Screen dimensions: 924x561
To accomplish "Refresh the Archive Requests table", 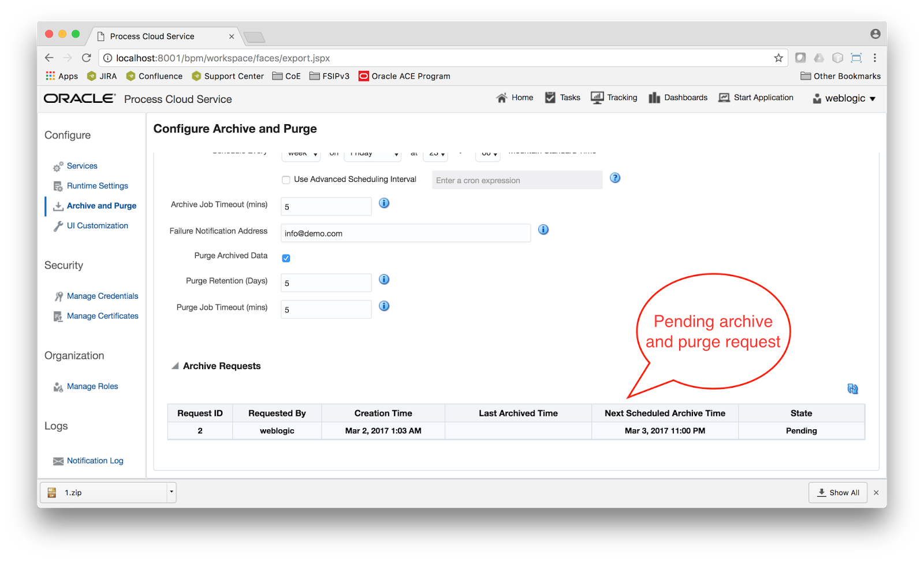I will [852, 388].
